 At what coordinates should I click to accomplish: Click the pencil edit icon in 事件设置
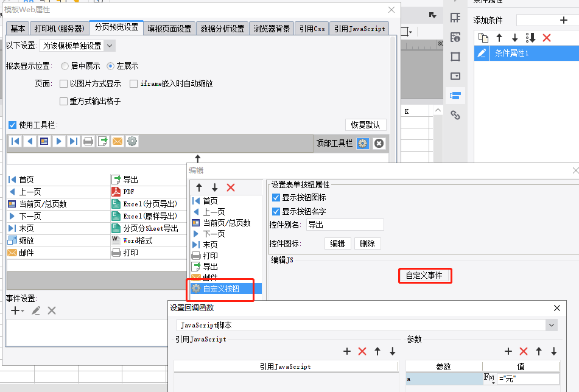pyautogui.click(x=36, y=310)
